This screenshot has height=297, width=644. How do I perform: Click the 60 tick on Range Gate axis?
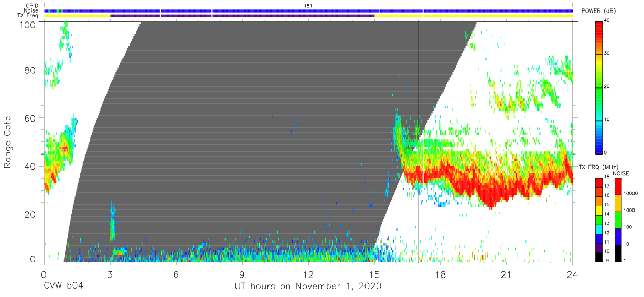point(31,118)
